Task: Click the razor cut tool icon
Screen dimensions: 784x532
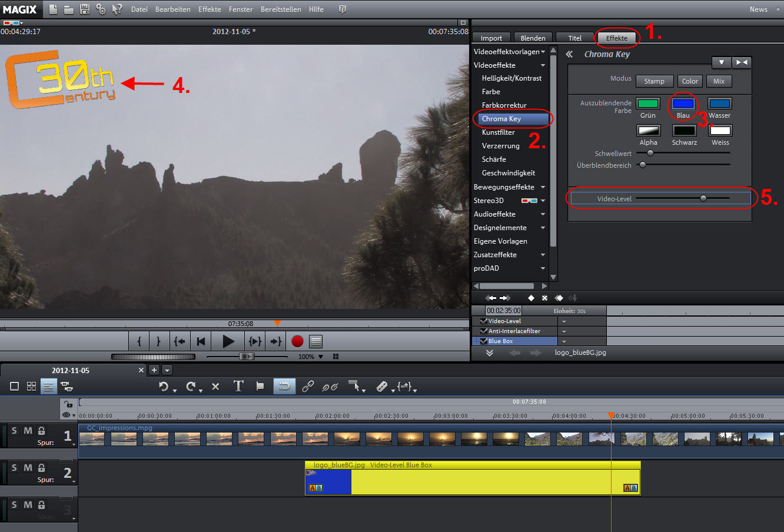Action: [382, 386]
